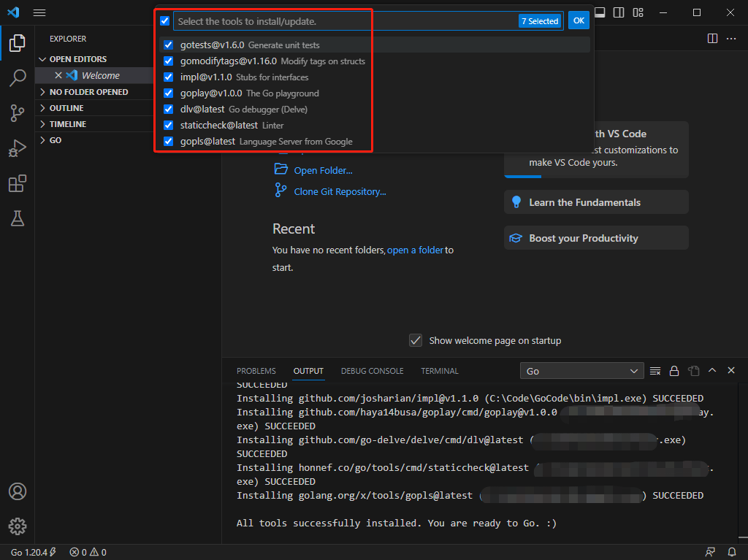Switch to the Problems tab
The image size is (748, 560).
[x=256, y=371]
